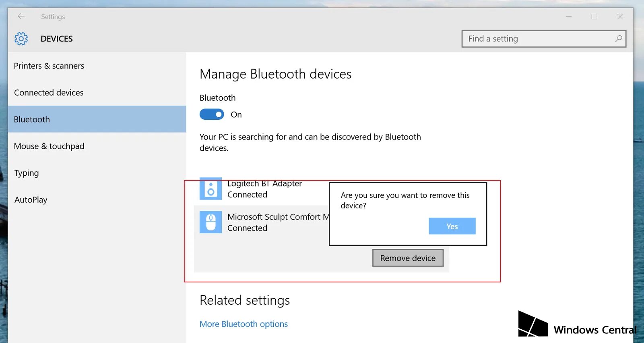Go to Typing settings

point(97,173)
